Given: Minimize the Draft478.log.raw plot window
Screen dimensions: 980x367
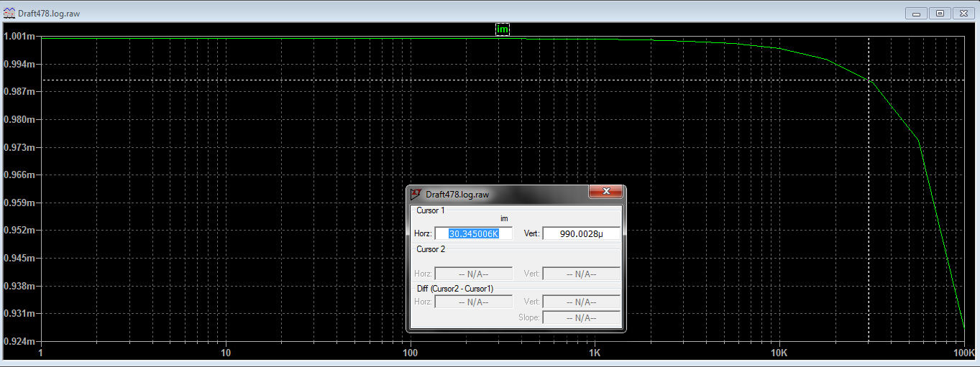Looking at the screenshot, I should [915, 13].
